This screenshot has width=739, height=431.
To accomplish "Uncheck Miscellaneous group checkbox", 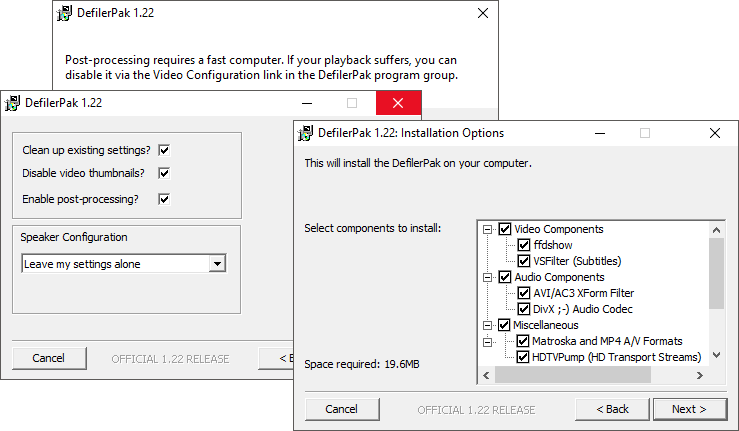I will [x=504, y=325].
